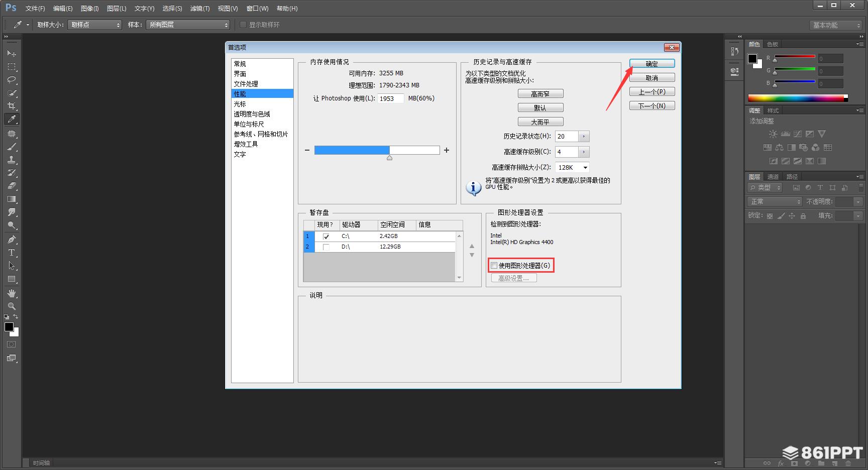Open the 样本 所有图层 dropdown
The image size is (868, 470).
tap(188, 25)
